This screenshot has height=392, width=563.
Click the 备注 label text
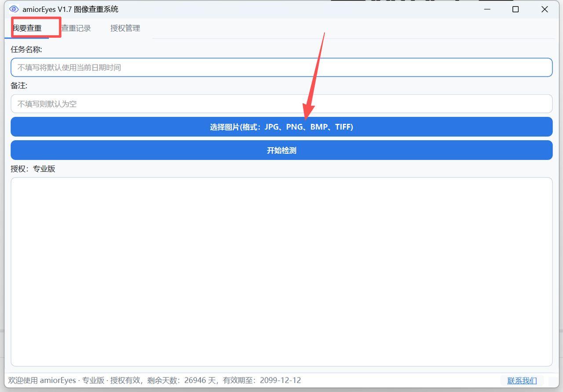point(19,86)
